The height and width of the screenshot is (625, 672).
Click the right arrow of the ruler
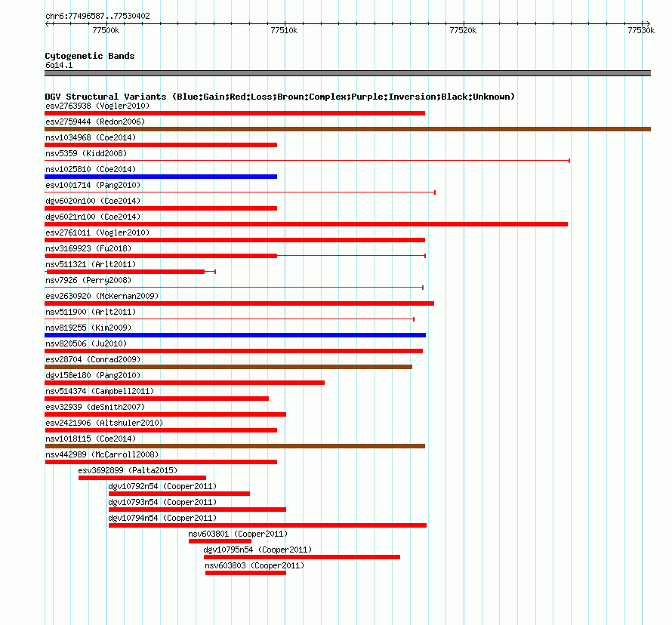tap(648, 24)
